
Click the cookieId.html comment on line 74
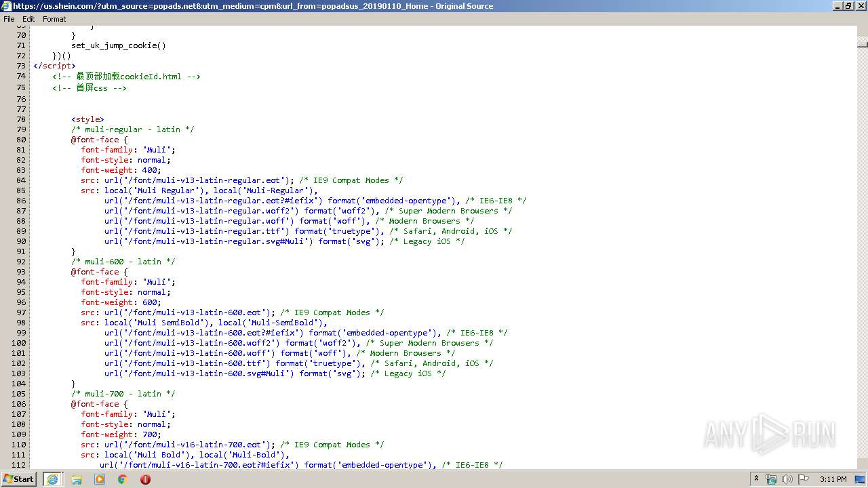[x=126, y=77]
